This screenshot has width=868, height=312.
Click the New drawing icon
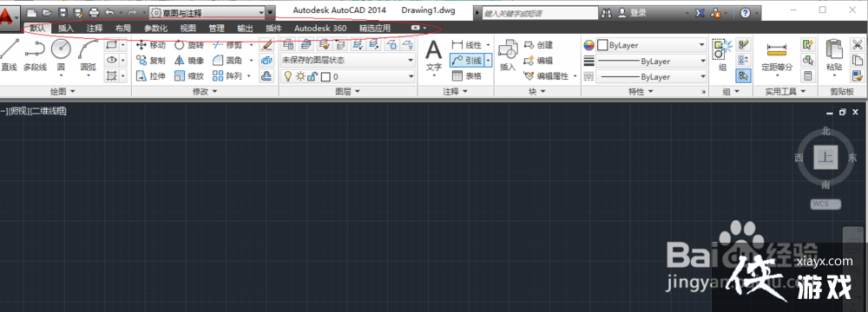(x=32, y=12)
